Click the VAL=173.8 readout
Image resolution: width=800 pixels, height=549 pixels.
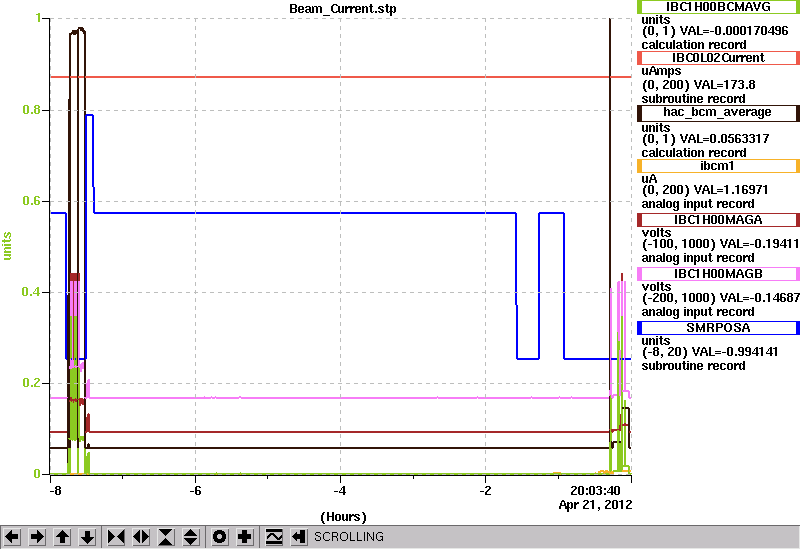point(726,85)
